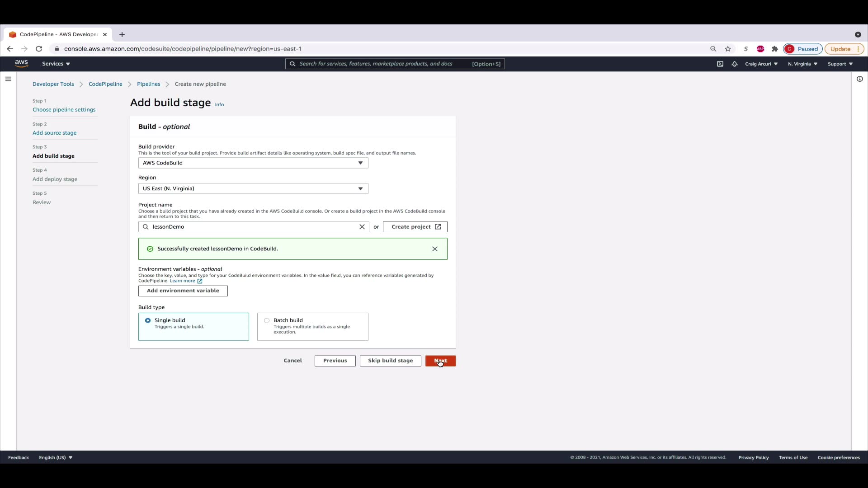Dismiss the success notification banner

point(434,249)
